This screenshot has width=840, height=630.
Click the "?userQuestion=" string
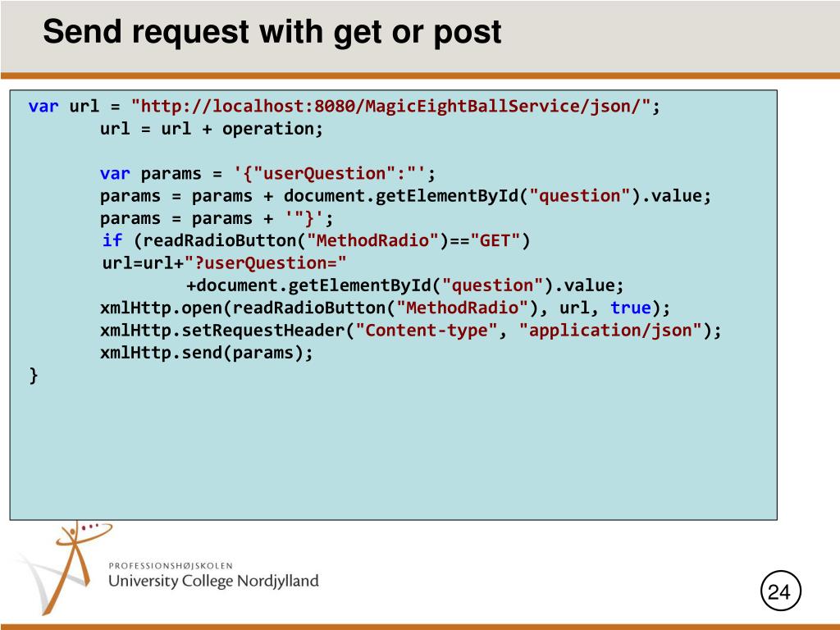(x=265, y=263)
